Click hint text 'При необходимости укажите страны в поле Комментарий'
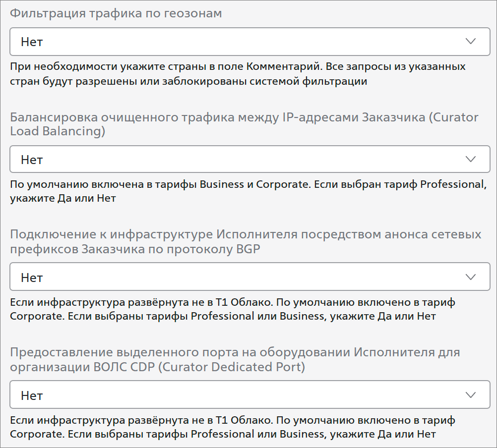Viewport: 497px width, 448px height. pos(165,66)
